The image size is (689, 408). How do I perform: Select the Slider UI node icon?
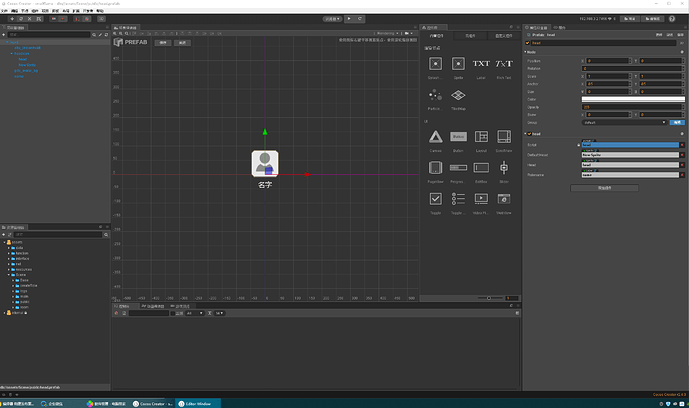coord(504,168)
